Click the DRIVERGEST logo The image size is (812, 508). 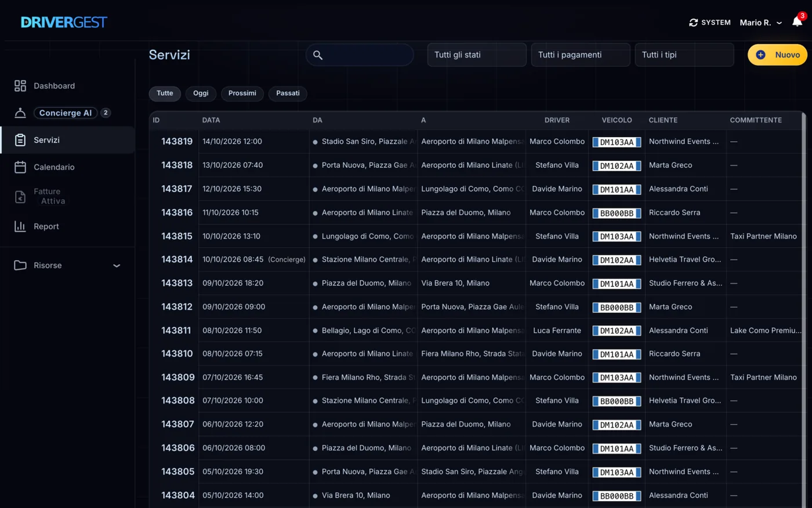tap(64, 22)
